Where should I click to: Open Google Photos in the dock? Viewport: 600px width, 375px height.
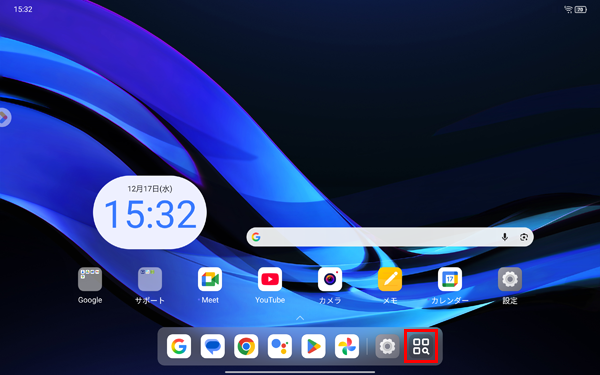point(347,346)
